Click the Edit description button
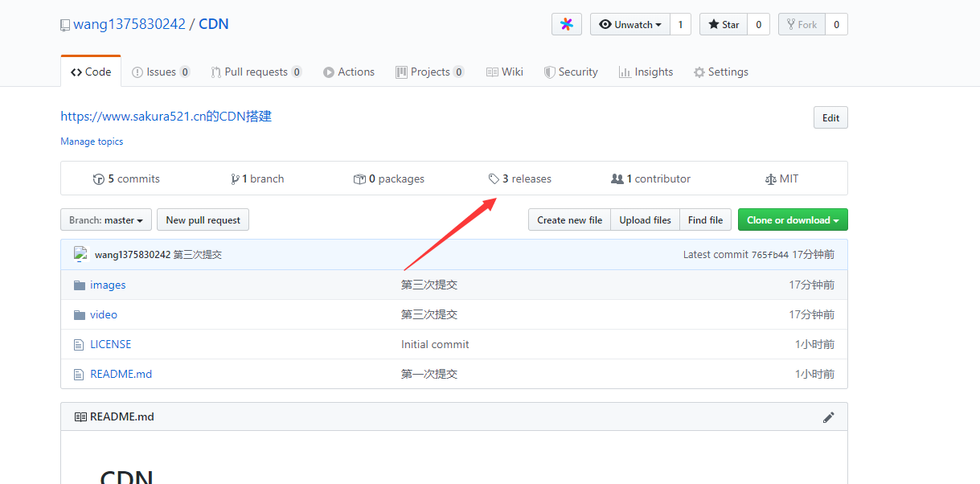980x484 pixels. coord(830,117)
